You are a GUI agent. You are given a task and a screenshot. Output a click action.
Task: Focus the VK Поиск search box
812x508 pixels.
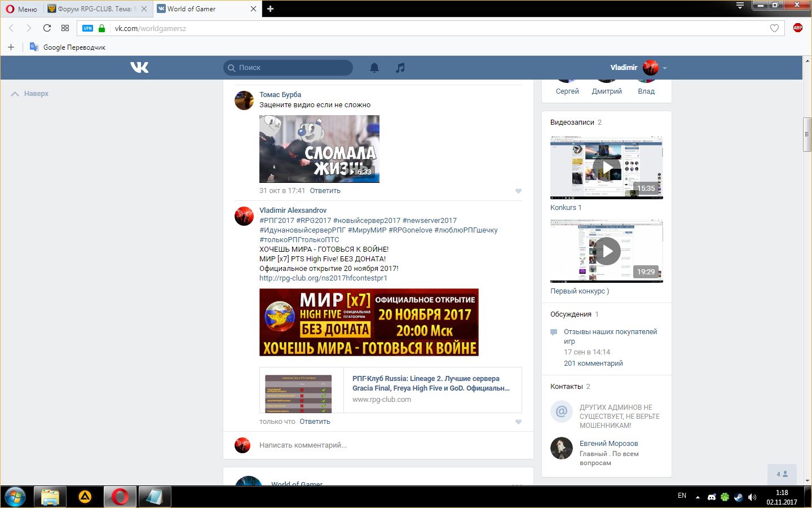288,68
